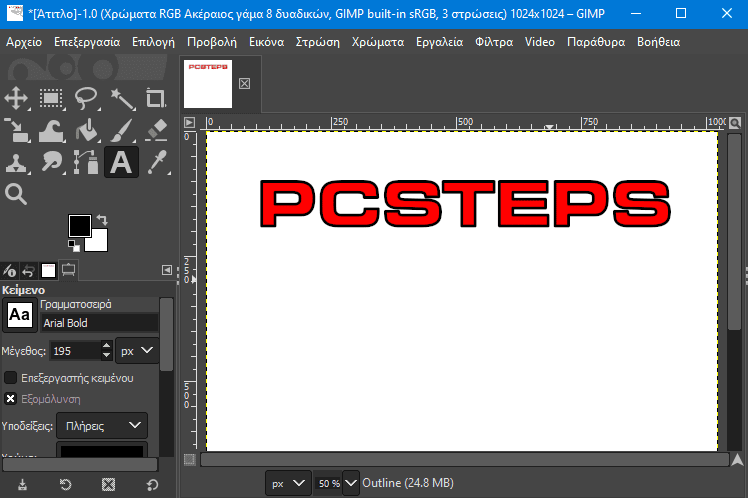Open the Φίλτρα menu
This screenshot has width=748, height=498.
click(494, 42)
